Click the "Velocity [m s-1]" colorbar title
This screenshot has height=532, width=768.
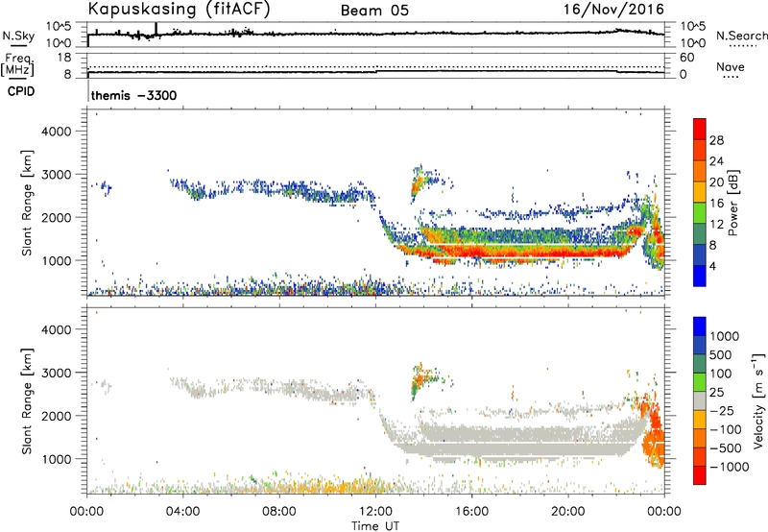(758, 400)
